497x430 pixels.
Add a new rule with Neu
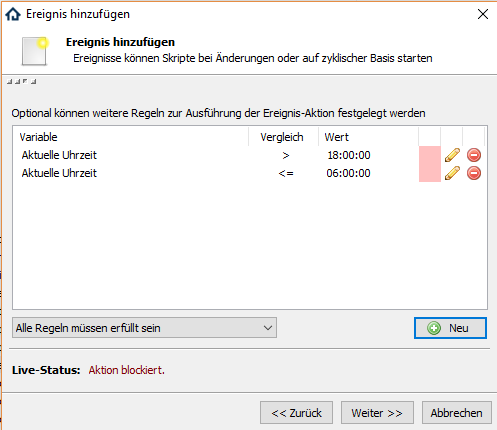click(x=450, y=328)
